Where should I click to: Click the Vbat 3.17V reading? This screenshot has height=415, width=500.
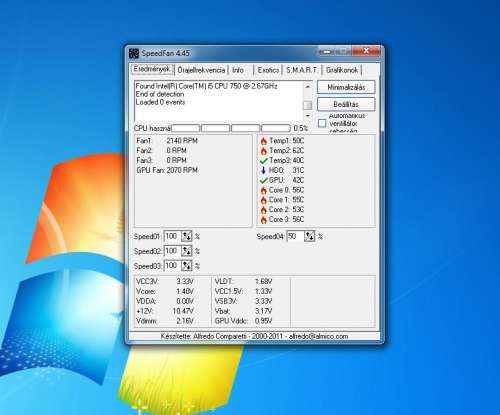coord(243,311)
